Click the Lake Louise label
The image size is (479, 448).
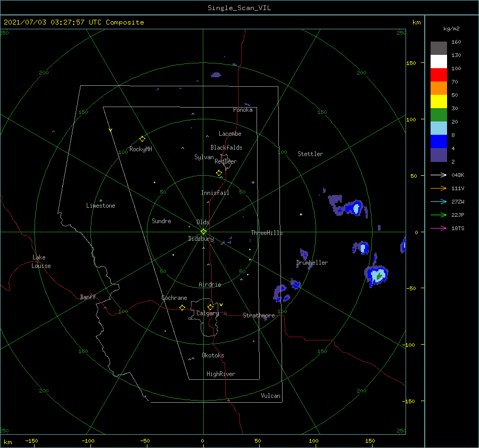(x=41, y=262)
